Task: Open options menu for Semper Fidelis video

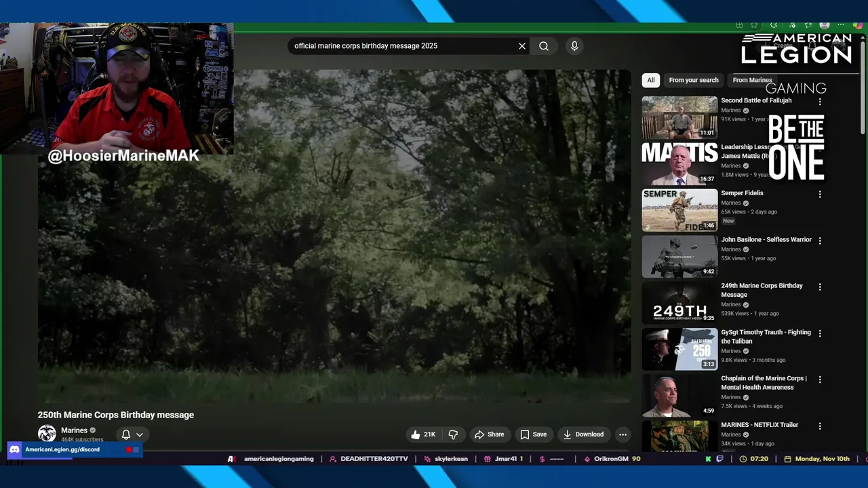Action: (820, 195)
